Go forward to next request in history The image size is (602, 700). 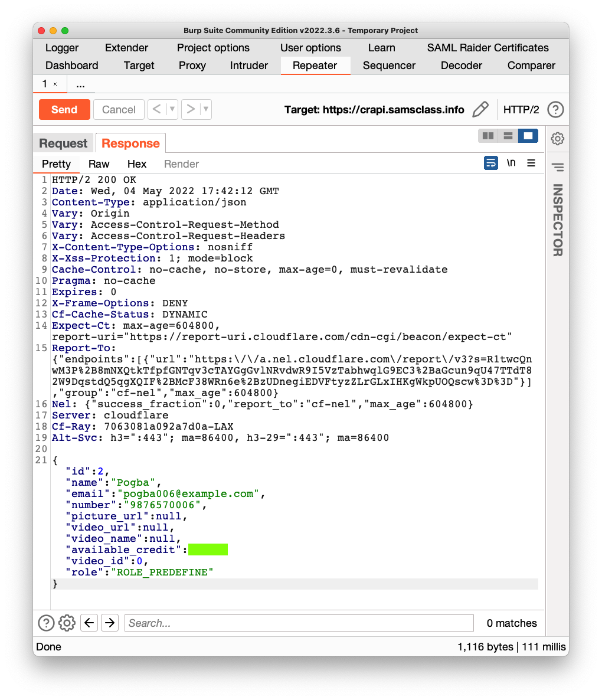(191, 109)
